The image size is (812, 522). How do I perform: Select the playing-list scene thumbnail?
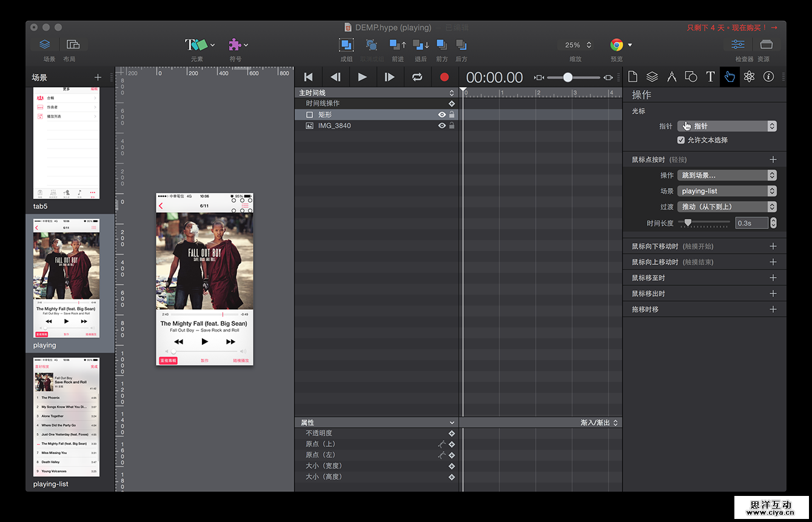[x=66, y=417]
